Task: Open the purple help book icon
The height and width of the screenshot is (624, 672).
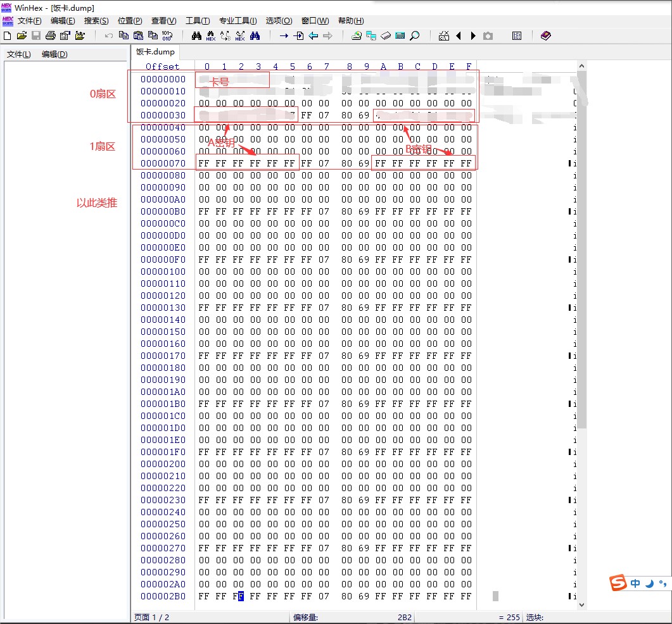Action: tap(545, 36)
